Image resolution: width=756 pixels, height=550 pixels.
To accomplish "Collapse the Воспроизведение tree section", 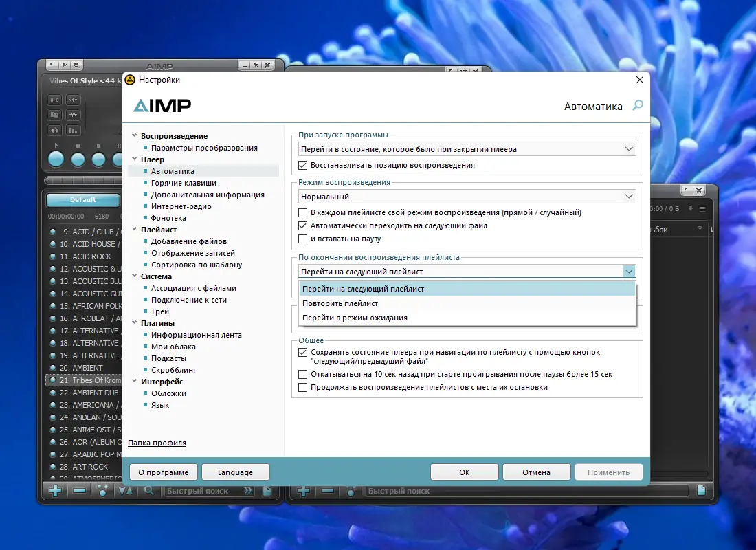I will [x=135, y=136].
